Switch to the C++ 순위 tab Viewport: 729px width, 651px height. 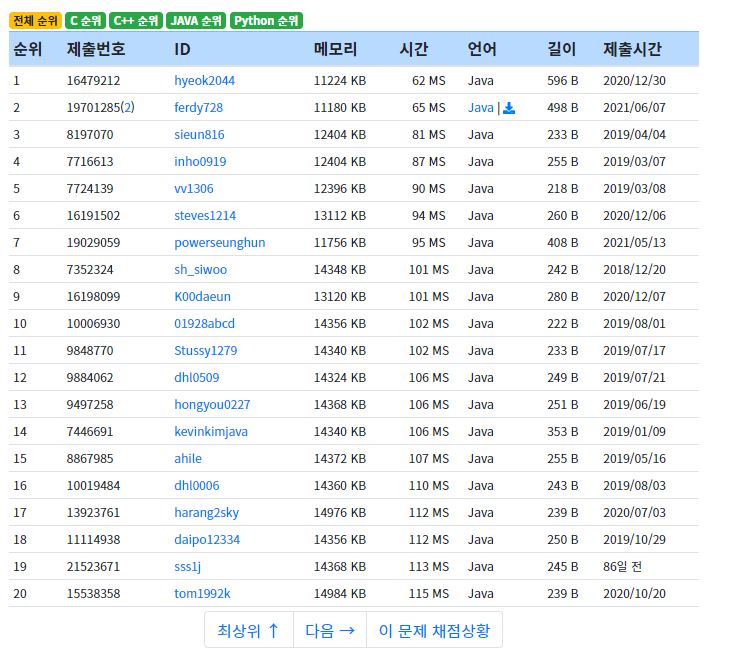tap(136, 21)
